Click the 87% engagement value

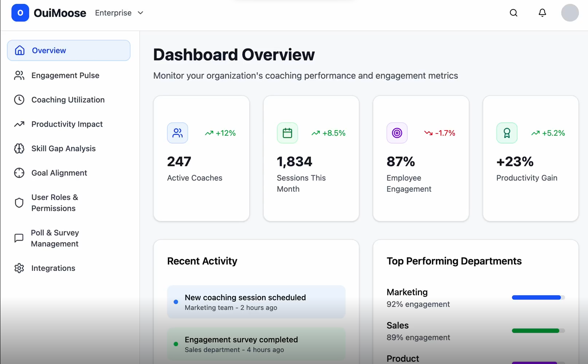401,161
